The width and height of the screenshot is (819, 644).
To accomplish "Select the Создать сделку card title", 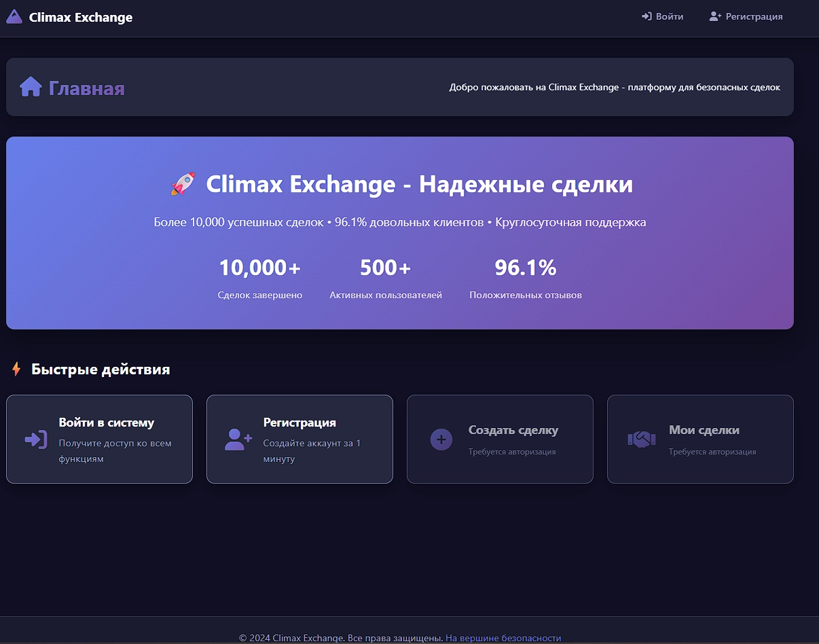I will tap(513, 430).
